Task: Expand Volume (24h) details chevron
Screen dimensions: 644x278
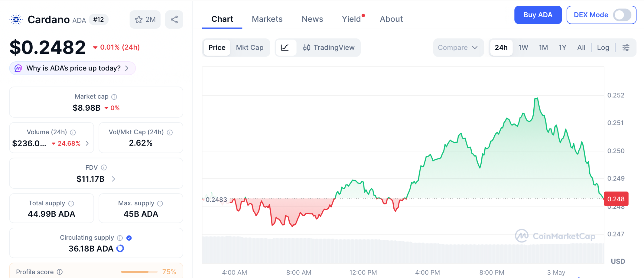Action: (x=87, y=143)
